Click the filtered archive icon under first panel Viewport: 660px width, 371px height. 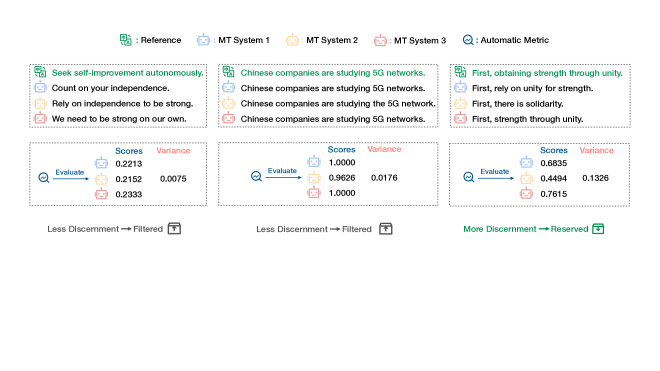coord(174,229)
